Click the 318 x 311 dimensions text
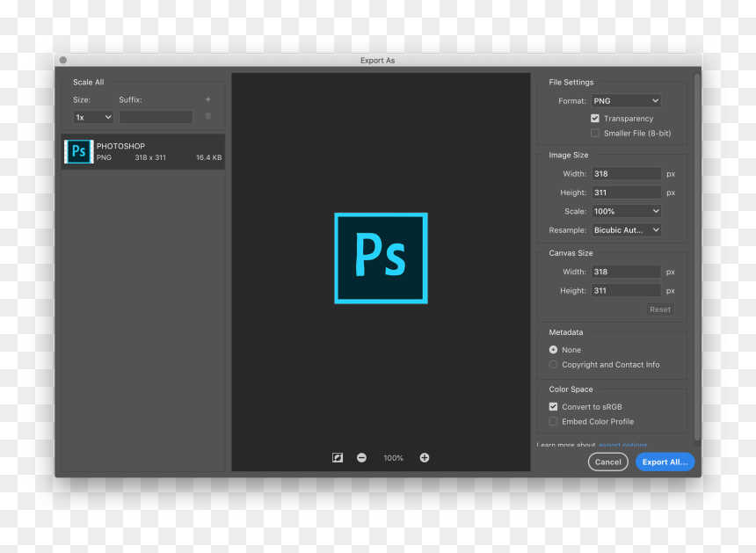This screenshot has height=553, width=756. click(x=150, y=157)
